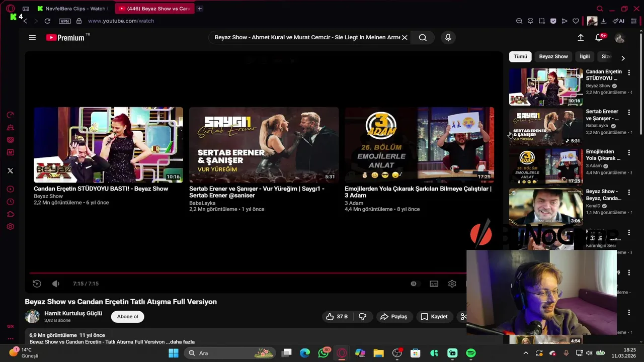
Task: Select the "Beyaz Show" filter chip
Action: pyautogui.click(x=553, y=57)
